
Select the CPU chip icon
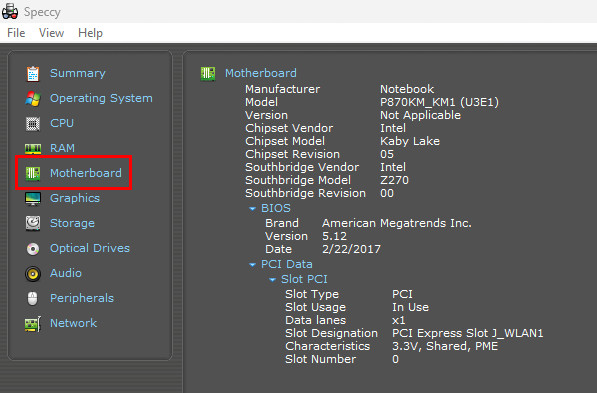(x=33, y=124)
